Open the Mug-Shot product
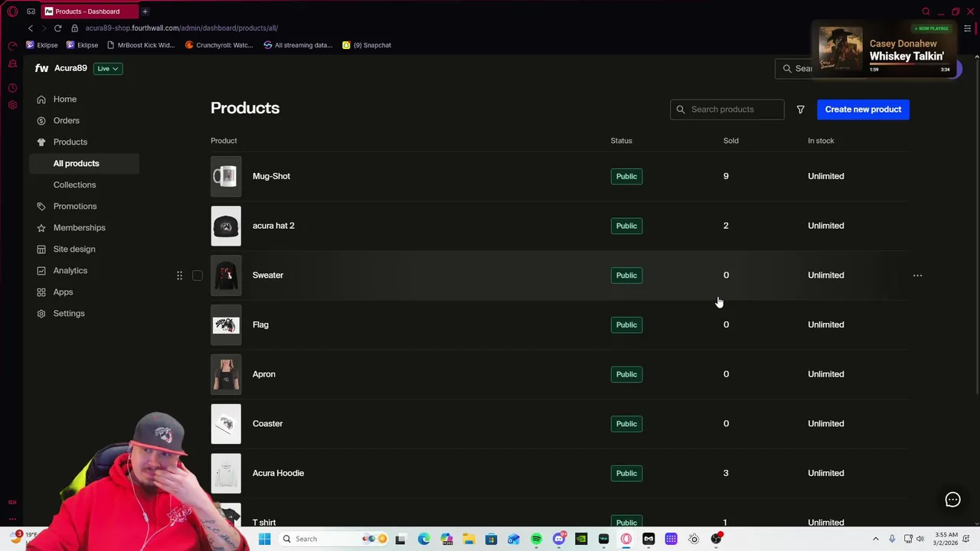Image resolution: width=980 pixels, height=551 pixels. 271,176
